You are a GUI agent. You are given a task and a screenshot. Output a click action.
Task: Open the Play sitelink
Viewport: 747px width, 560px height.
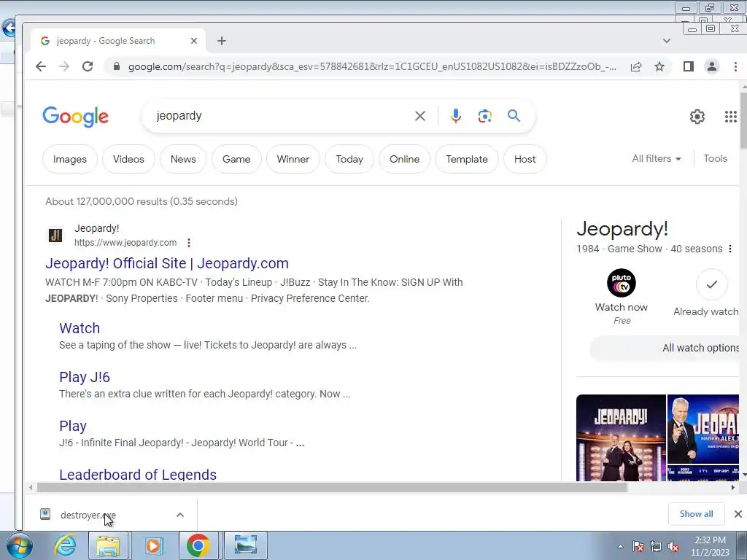73,426
